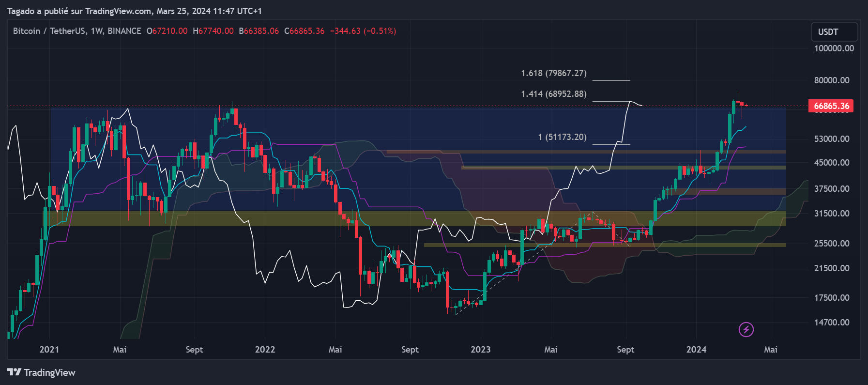
Task: Click the low value B66385.06
Action: (x=259, y=31)
